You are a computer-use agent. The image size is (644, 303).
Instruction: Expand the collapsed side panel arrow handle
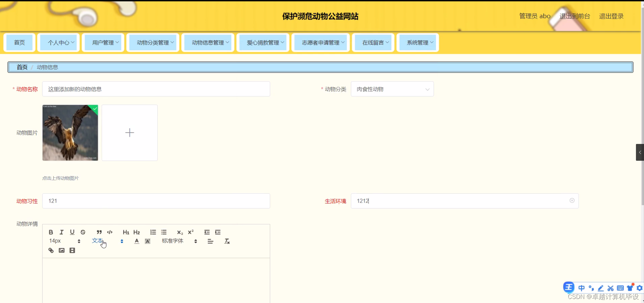640,152
